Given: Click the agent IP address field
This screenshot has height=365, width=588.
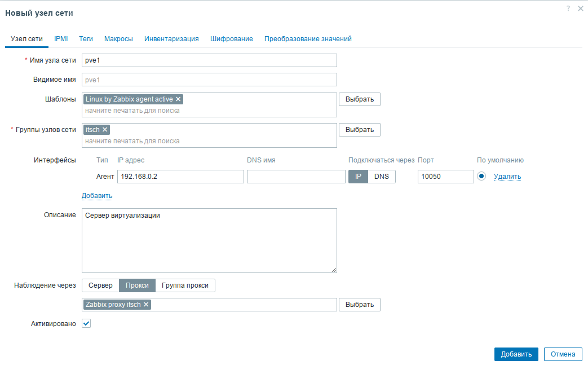Looking at the screenshot, I should 180,176.
